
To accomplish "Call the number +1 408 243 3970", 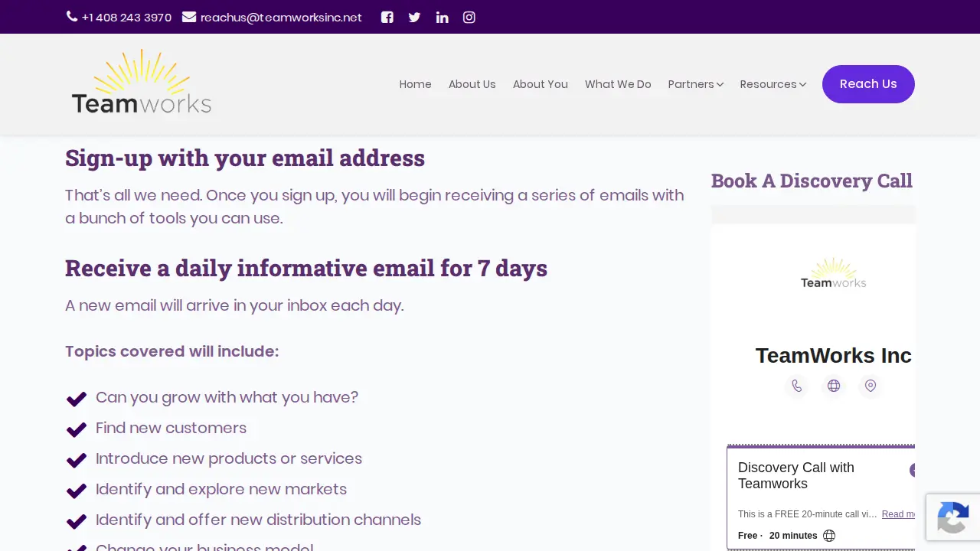I will pyautogui.click(x=126, y=18).
